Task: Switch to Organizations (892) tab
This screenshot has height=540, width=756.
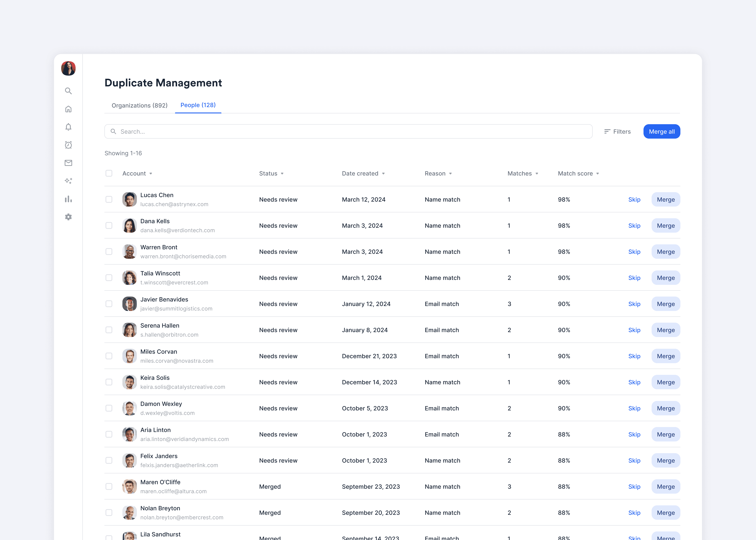Action: [139, 105]
